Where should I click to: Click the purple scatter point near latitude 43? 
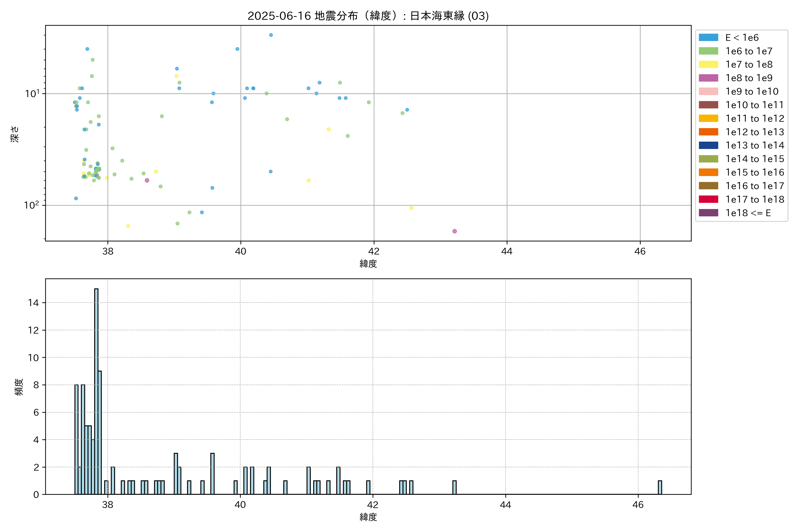tap(454, 231)
